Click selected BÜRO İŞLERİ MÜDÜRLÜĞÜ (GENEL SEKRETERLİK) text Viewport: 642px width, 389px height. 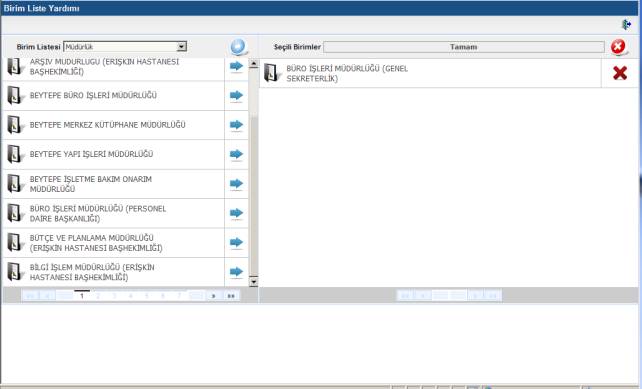pyautogui.click(x=347, y=73)
